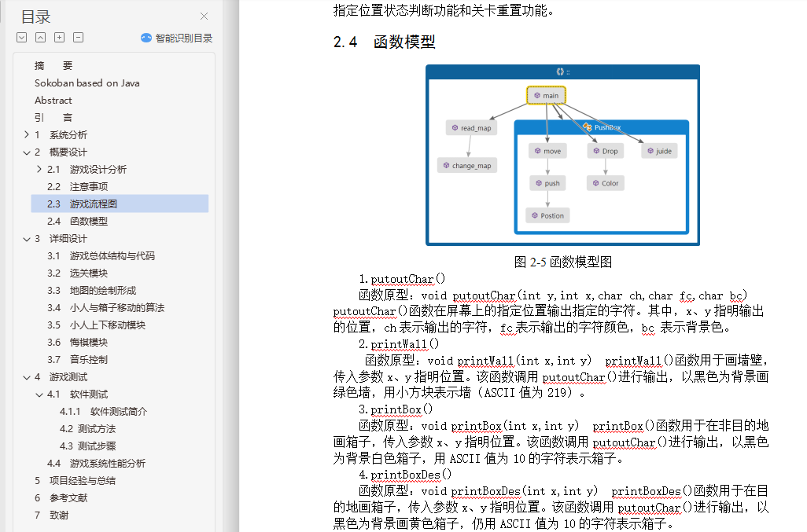Click the 2.4 函数模型 document heading
The image size is (807, 532).
click(x=385, y=42)
